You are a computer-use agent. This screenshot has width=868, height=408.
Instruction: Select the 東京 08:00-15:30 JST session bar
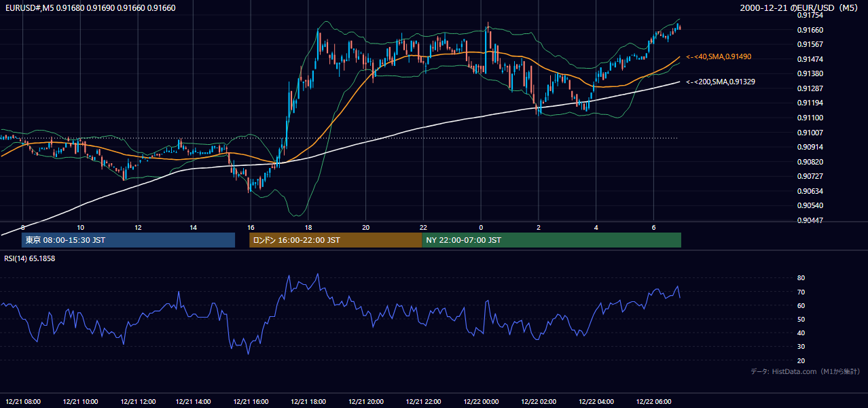pyautogui.click(x=128, y=240)
